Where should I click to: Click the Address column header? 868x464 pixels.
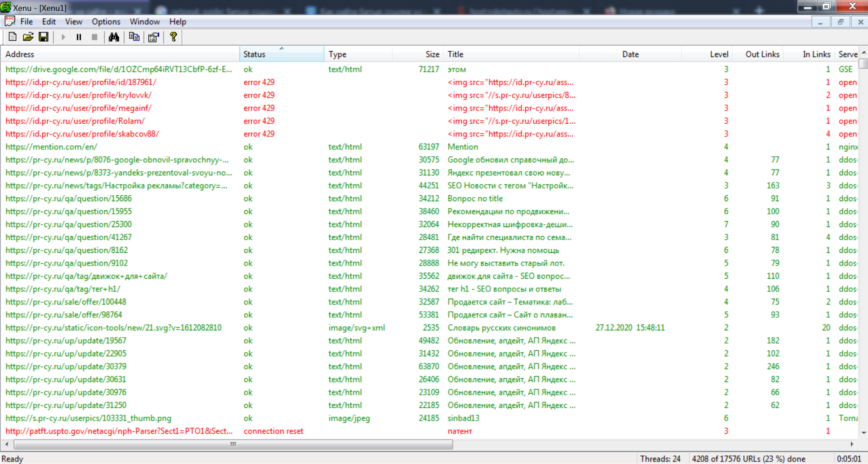[120, 54]
